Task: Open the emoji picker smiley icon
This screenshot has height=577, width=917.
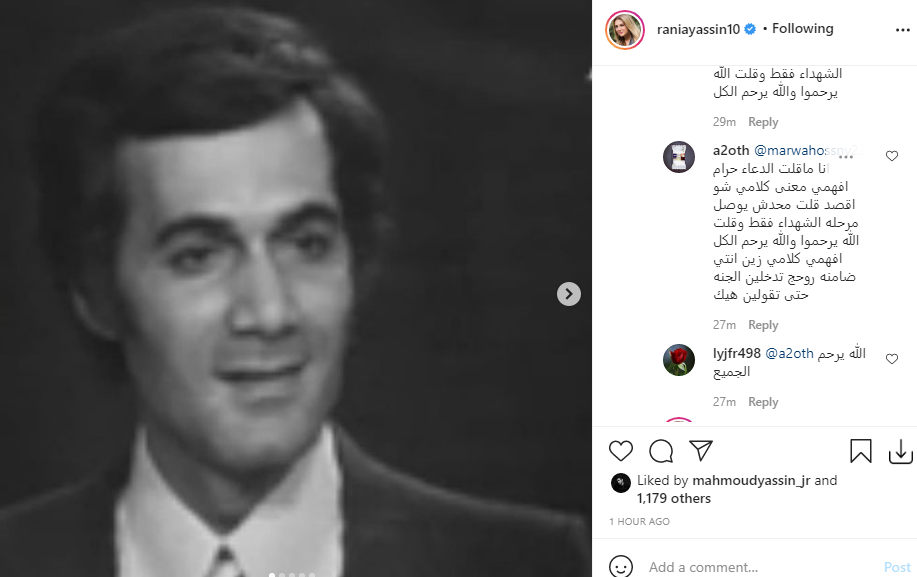Action: pyautogui.click(x=620, y=566)
